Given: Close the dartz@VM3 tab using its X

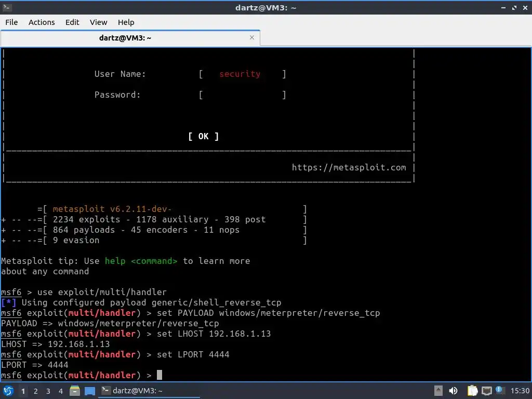Looking at the screenshot, I should [252, 37].
